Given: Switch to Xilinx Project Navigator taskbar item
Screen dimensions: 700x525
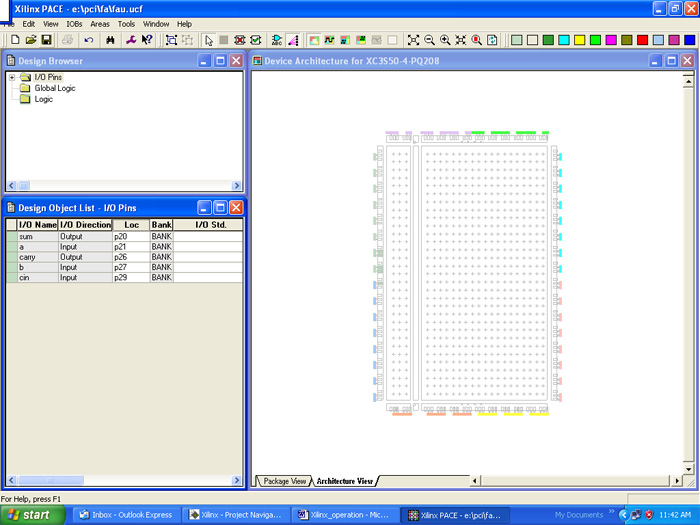Looking at the screenshot, I should tap(235, 515).
